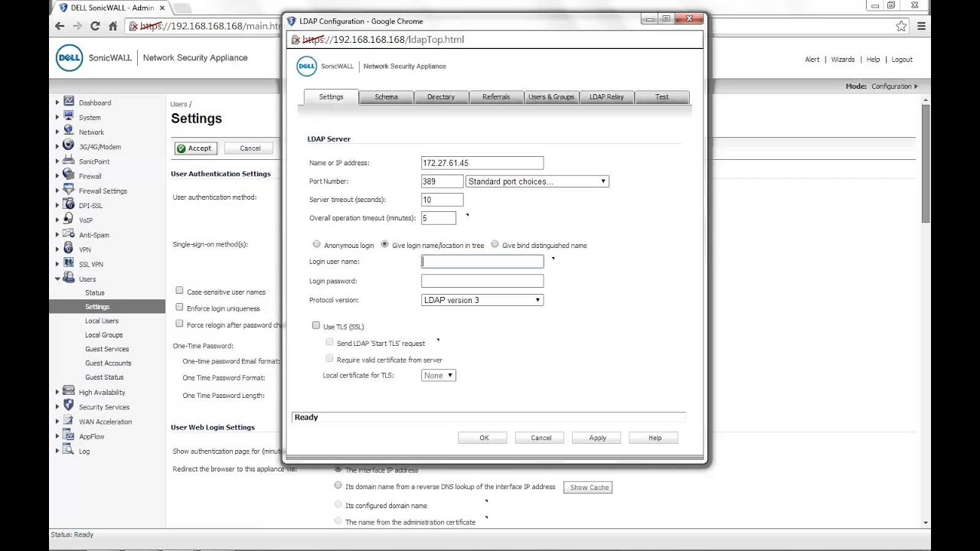The height and width of the screenshot is (551, 980).
Task: Select The interface IP address option
Action: 338,468
